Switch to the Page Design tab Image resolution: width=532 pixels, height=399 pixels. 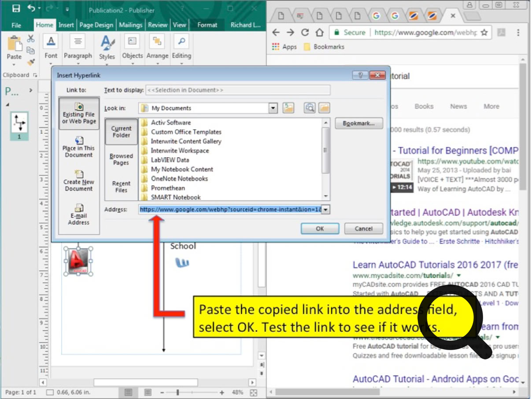[x=96, y=25]
